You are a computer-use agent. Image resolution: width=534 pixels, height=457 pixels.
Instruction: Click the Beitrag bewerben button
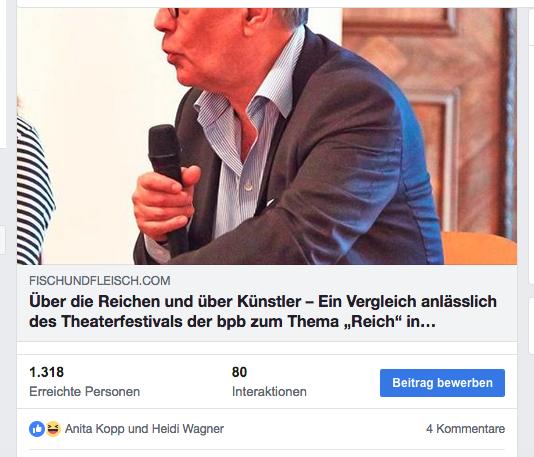pos(442,383)
